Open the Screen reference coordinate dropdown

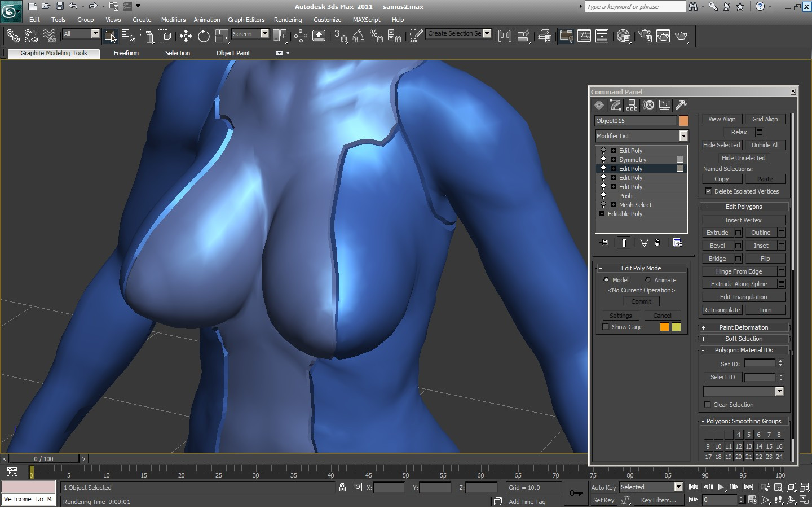point(264,34)
